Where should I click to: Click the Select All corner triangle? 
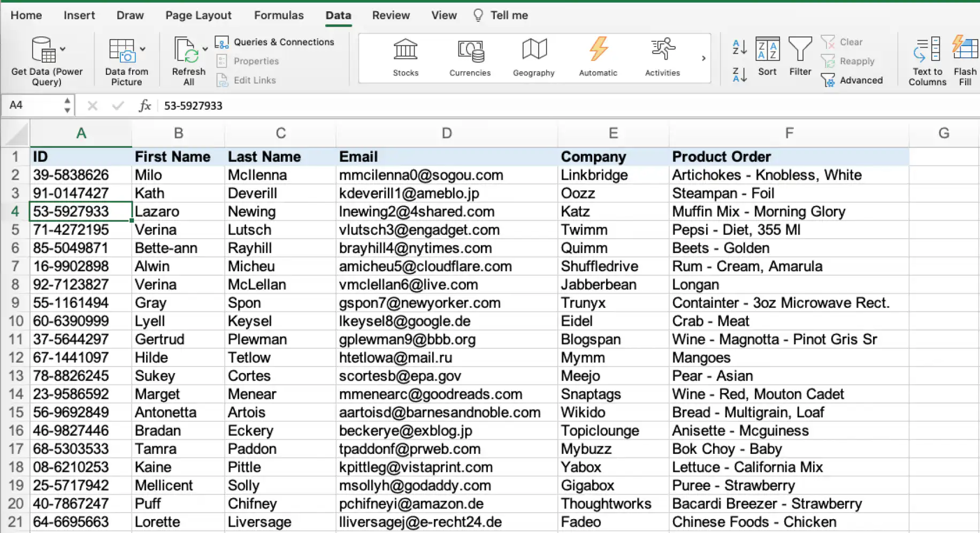(16, 133)
